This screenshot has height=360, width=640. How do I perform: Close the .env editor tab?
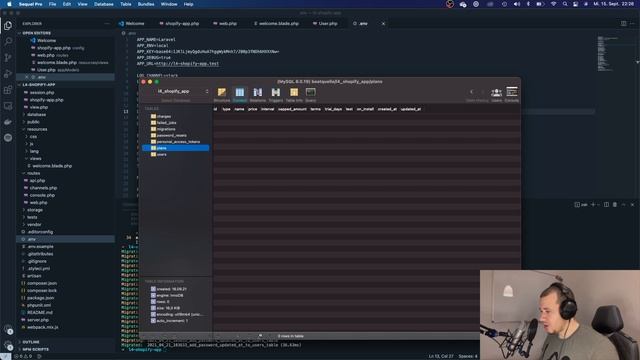[383, 24]
